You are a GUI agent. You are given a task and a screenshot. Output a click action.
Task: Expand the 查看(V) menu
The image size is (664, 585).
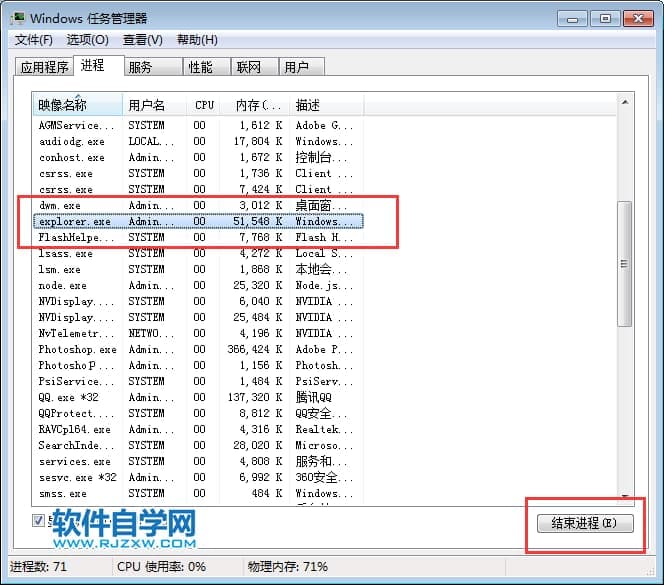click(142, 40)
